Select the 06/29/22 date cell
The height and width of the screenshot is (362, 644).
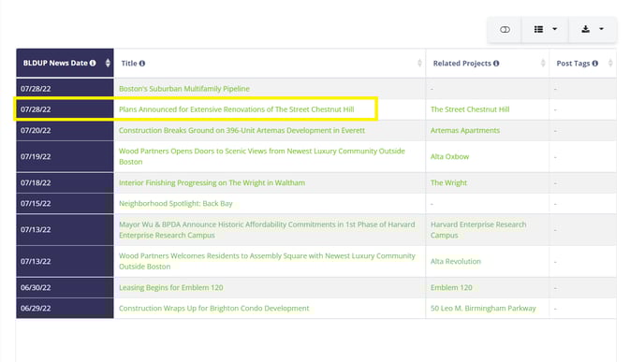(x=65, y=309)
